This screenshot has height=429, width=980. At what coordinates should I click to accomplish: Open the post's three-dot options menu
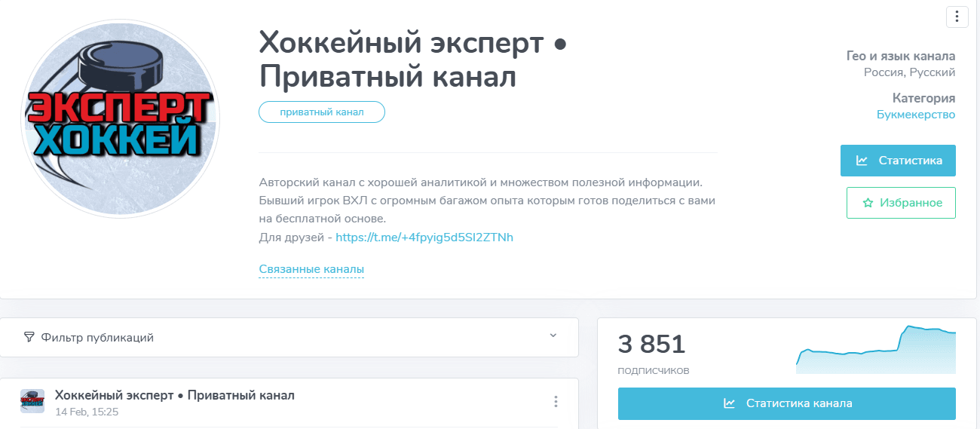[556, 402]
